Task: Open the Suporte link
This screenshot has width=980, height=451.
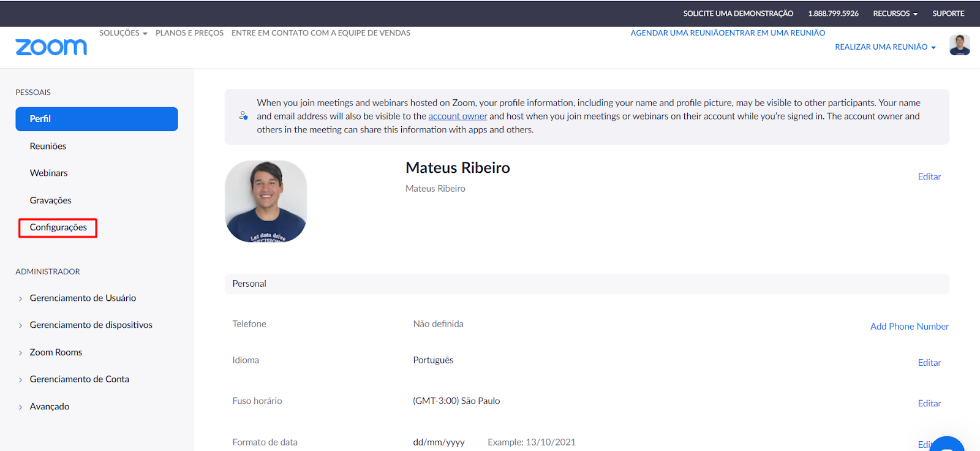Action: [x=948, y=13]
